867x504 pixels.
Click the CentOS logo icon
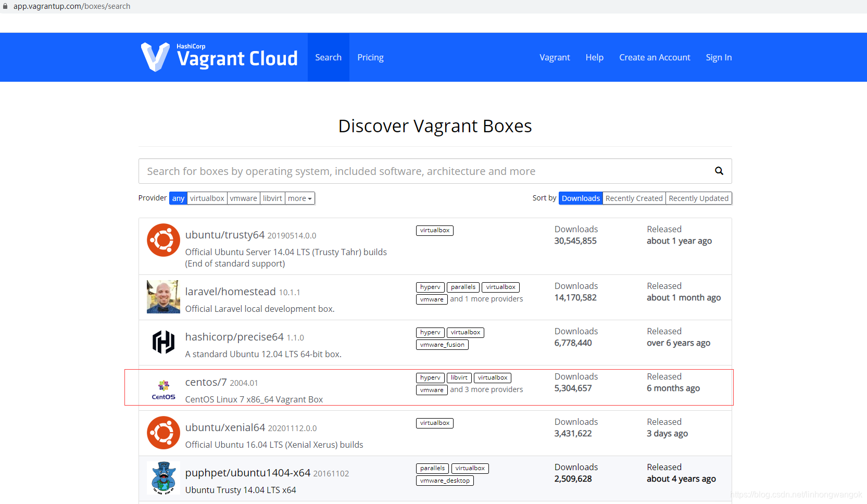click(x=164, y=390)
